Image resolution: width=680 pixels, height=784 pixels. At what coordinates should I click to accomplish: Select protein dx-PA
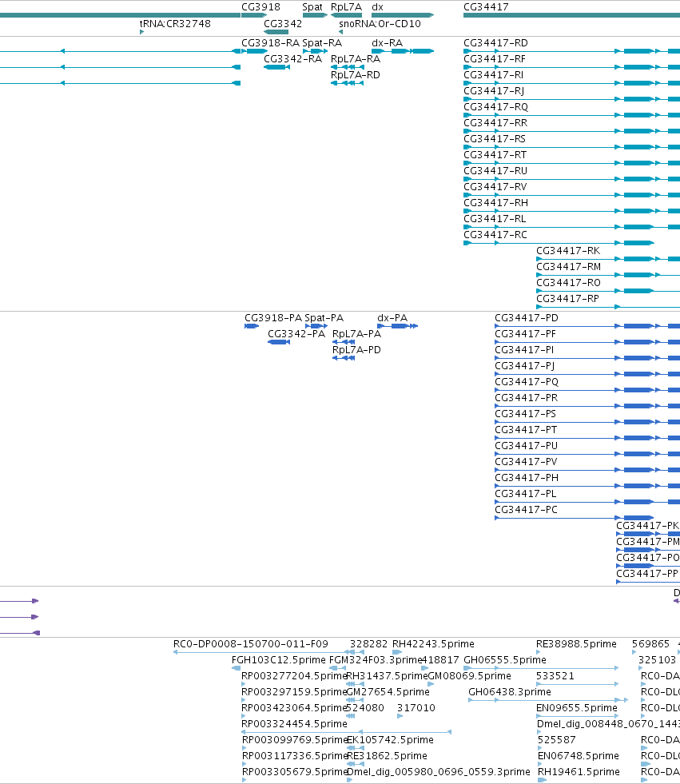(392, 318)
